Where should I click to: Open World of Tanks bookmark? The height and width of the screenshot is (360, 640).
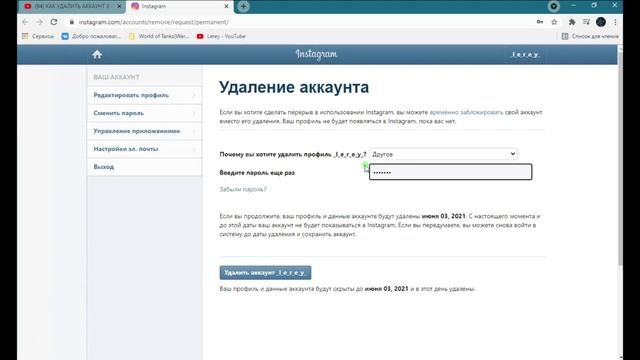(159, 36)
